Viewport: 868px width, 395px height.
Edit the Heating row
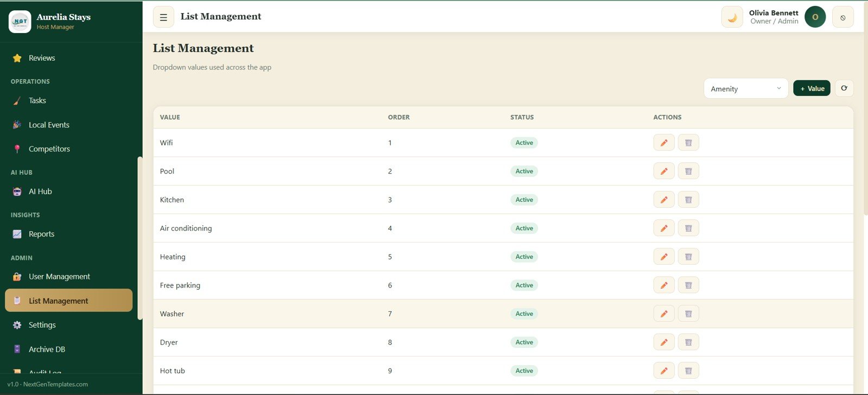(663, 257)
